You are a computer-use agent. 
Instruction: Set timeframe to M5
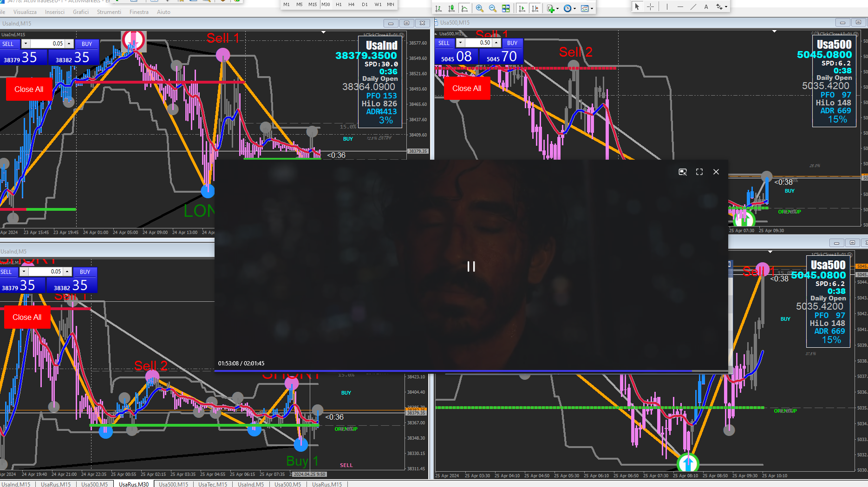pos(300,5)
